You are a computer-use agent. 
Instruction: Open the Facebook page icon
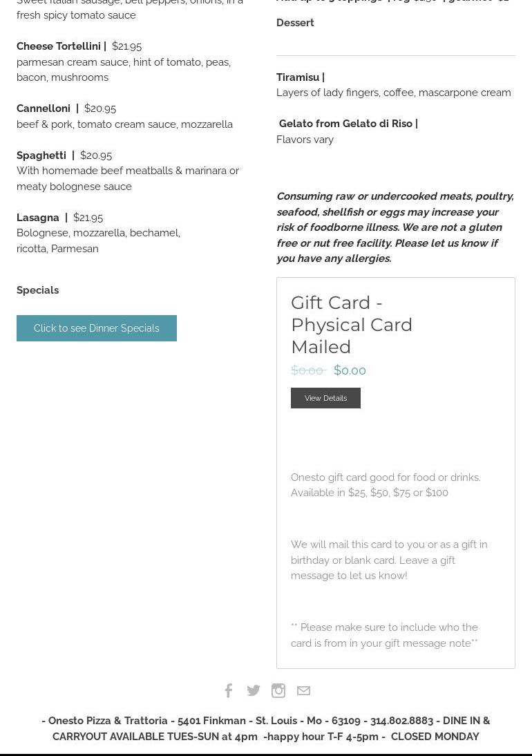point(229,690)
